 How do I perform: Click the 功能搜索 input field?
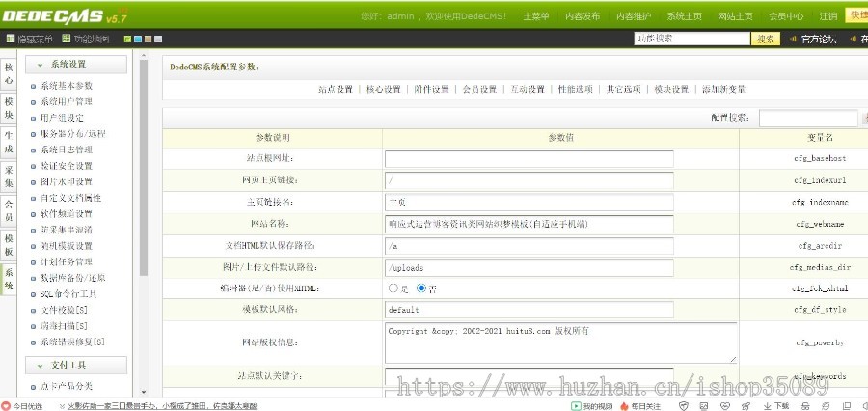click(692, 39)
